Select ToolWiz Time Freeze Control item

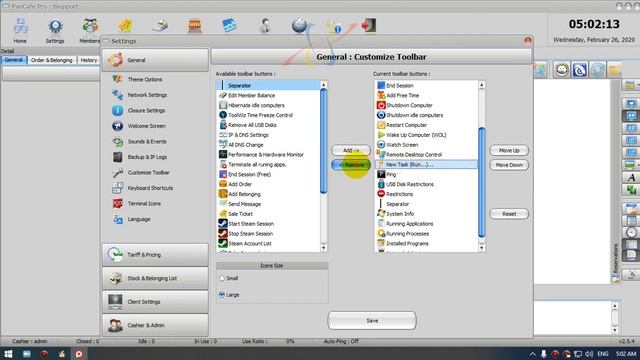click(x=269, y=115)
